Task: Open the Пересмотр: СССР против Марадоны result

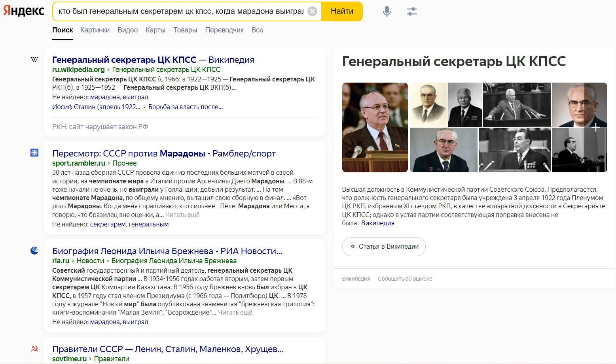Action: point(164,153)
